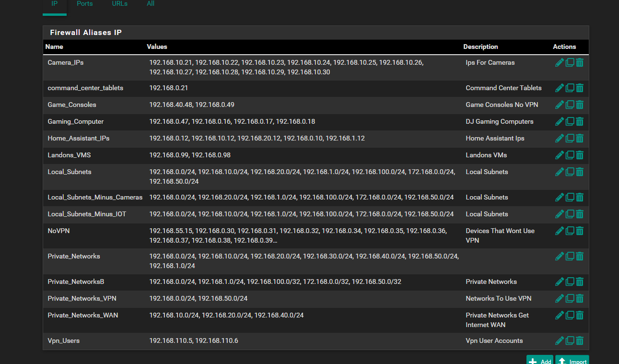Edit the Local_Subnets alias
This screenshot has width=619, height=364.
(x=559, y=172)
